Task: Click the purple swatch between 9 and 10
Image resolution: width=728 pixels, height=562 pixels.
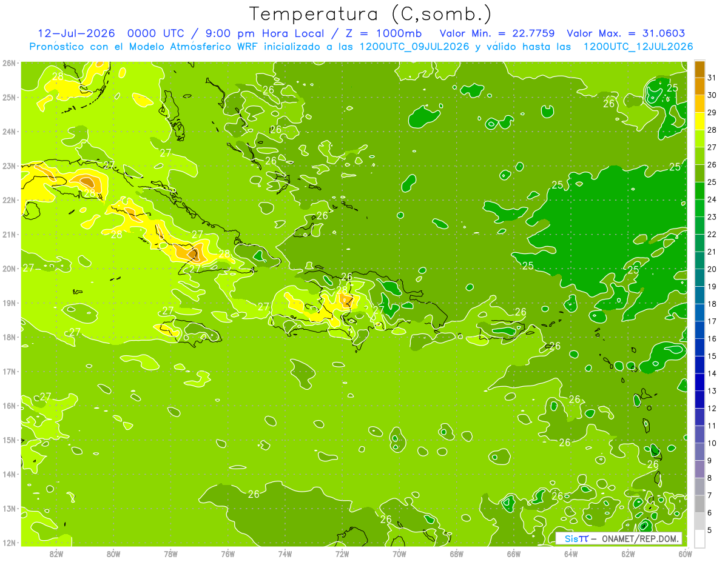Action: (700, 452)
